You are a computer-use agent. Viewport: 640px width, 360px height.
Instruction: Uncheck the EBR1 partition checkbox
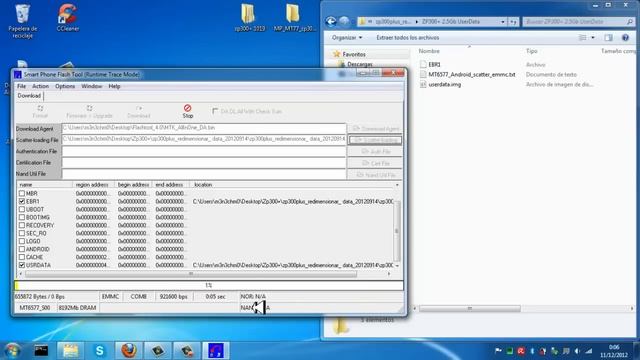pyautogui.click(x=22, y=201)
